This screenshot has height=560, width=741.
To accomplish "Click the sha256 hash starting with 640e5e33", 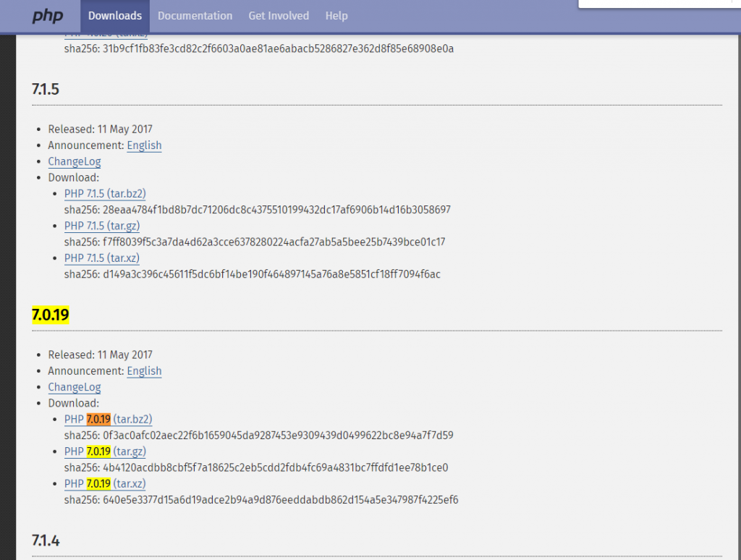I will tap(280, 499).
